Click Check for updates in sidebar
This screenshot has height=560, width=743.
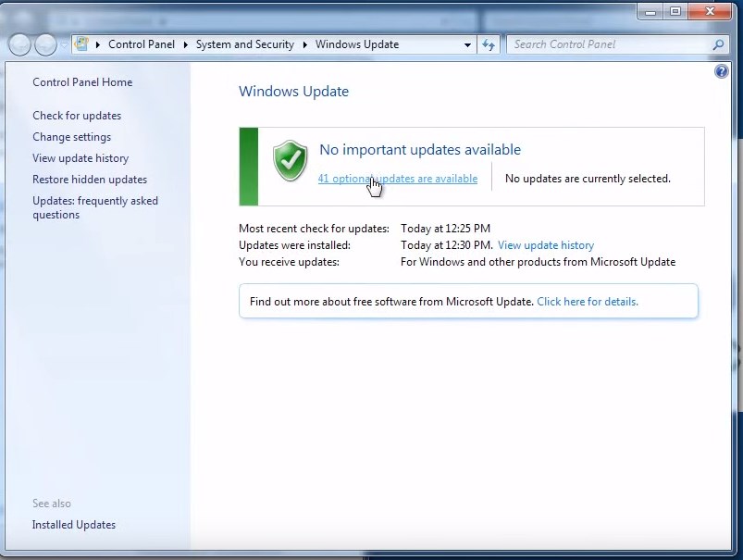click(x=77, y=116)
